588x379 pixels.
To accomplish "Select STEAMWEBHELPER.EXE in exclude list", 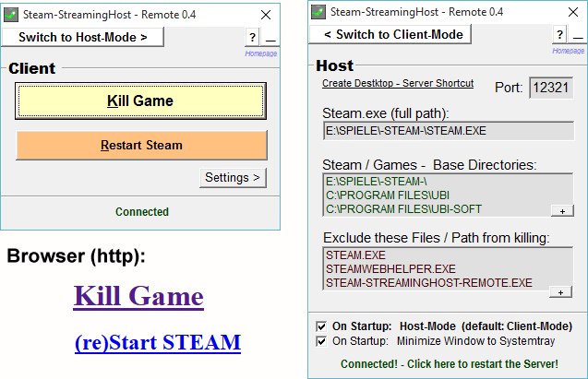I will (390, 269).
